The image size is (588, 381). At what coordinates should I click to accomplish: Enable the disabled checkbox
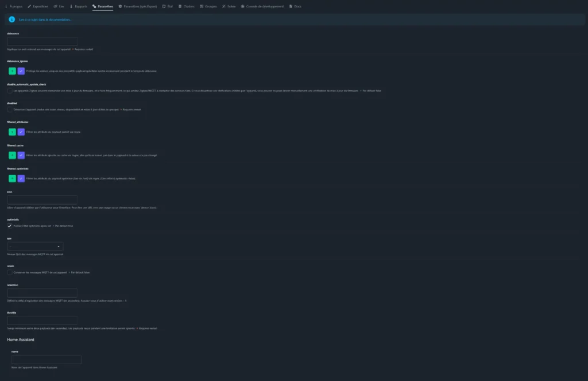(9, 110)
